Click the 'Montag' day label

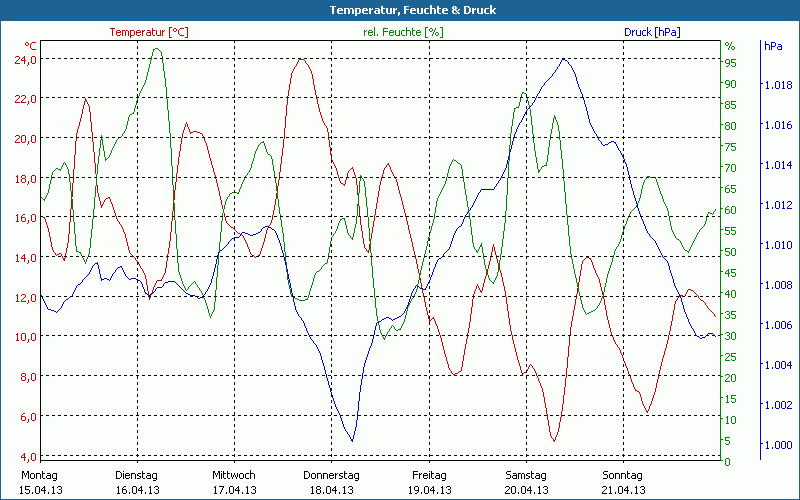[x=39, y=475]
